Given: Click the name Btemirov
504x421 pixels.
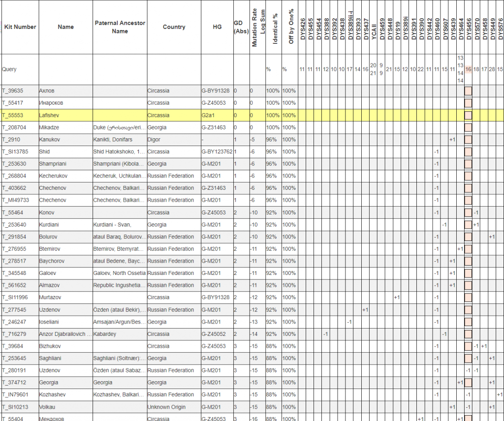Looking at the screenshot, I should pos(50,249).
